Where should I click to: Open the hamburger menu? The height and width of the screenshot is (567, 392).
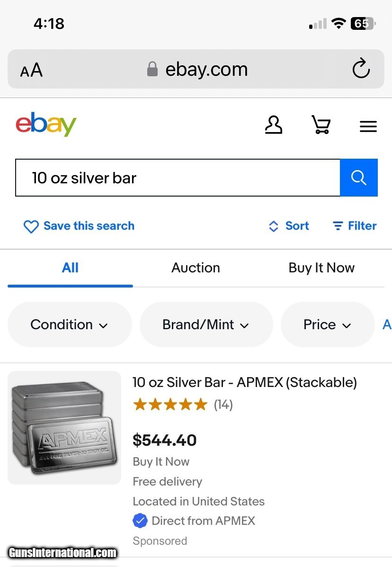click(368, 126)
